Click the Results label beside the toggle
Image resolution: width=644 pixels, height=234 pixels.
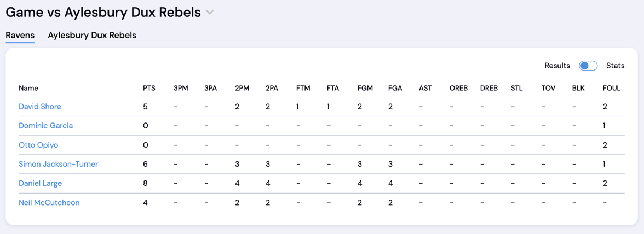[x=557, y=66]
